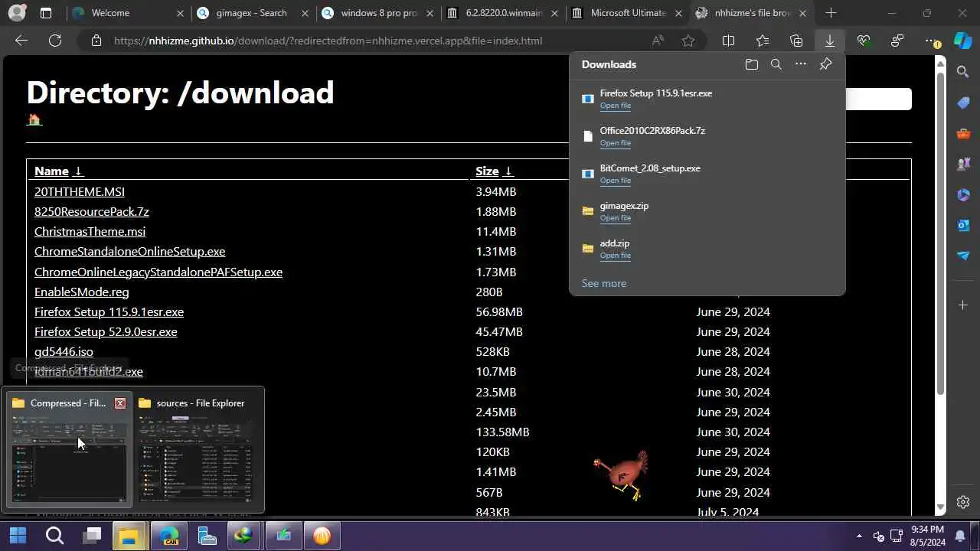Open the profile avatar icon

(17, 13)
